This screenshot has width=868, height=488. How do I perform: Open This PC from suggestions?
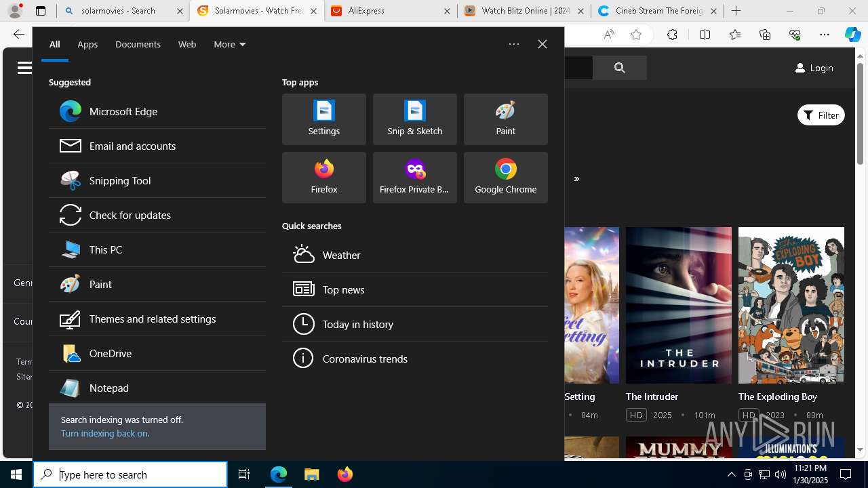157,249
